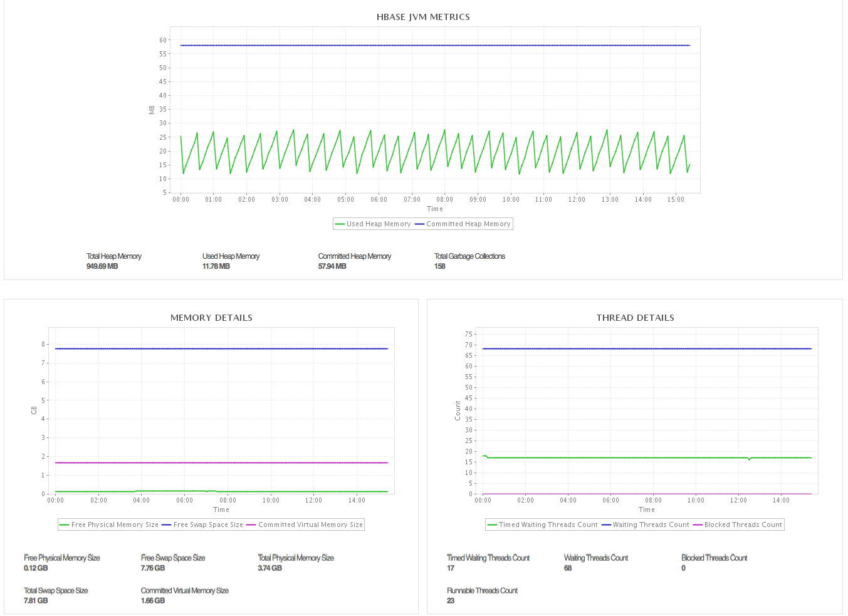Select the Free Physical Memory Size value 0.12 GB
848x616 pixels.
pos(36,568)
